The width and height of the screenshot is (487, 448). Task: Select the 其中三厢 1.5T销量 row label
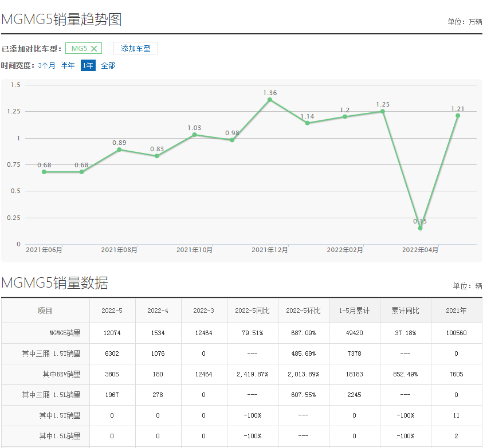pos(51,353)
